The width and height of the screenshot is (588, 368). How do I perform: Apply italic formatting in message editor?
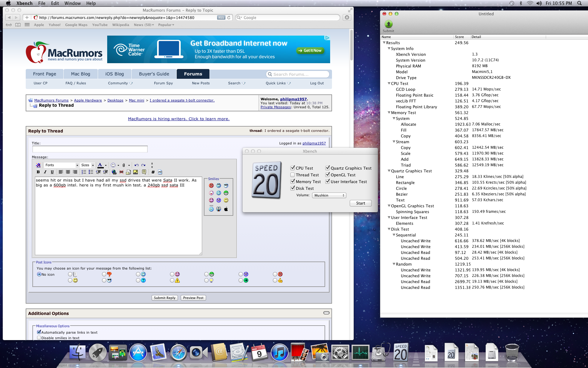[x=45, y=172]
